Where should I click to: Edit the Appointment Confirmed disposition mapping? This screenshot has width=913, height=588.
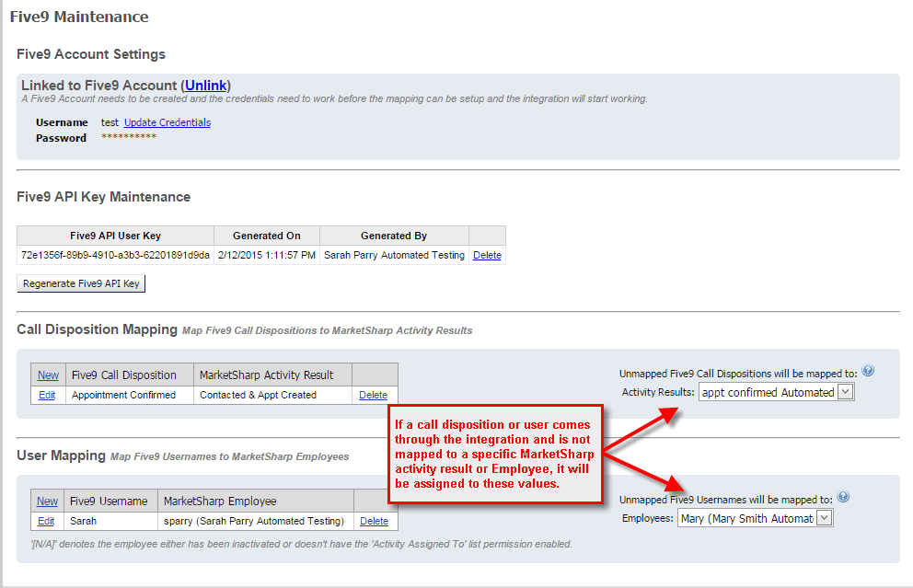click(x=47, y=395)
